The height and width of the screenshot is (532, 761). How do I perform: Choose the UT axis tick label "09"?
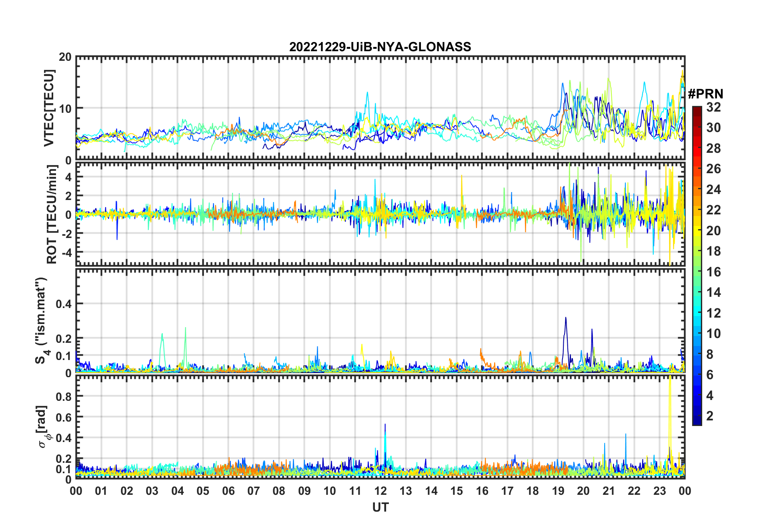304,491
